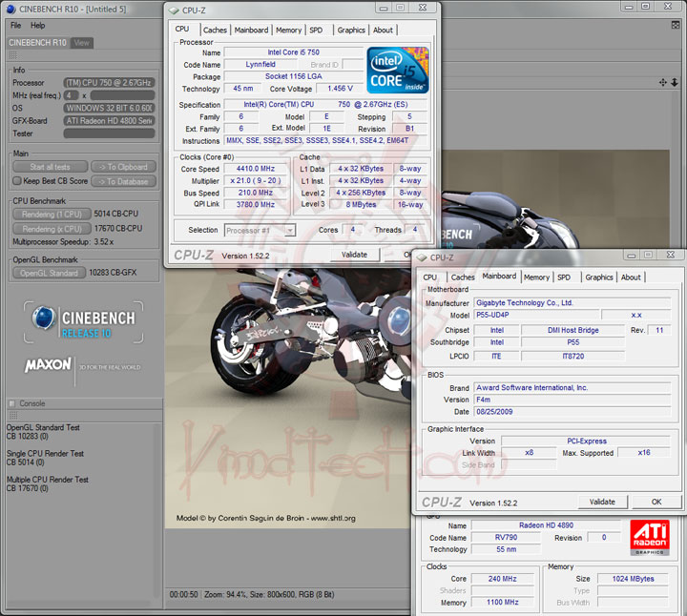Enable Keep Best CB Score checkbox
The width and height of the screenshot is (687, 616).
point(17,180)
